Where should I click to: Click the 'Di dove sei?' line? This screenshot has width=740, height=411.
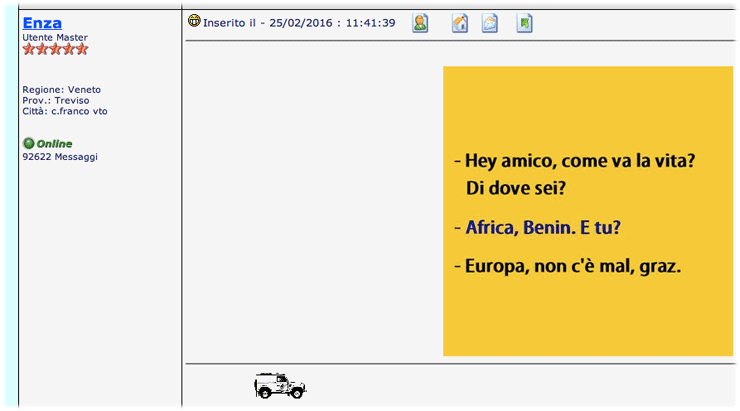(516, 188)
